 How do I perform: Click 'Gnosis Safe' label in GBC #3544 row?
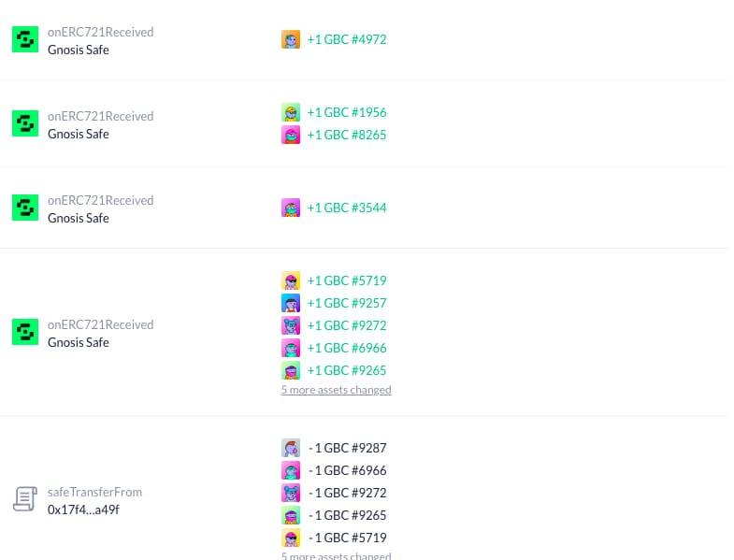[x=79, y=218]
